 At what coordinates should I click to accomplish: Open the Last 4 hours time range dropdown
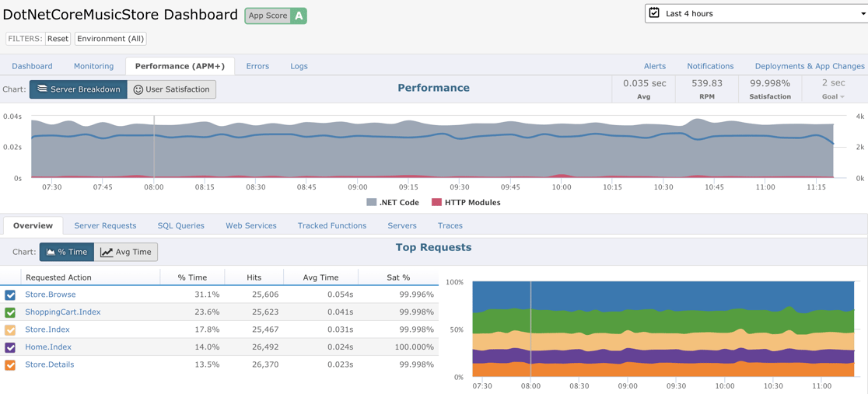point(755,13)
